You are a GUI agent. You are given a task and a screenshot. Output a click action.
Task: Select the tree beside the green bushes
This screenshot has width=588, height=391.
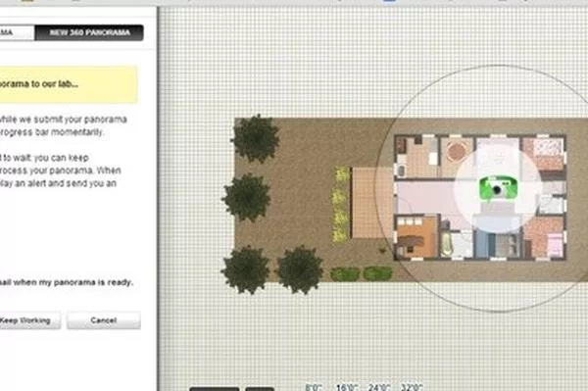tap(300, 269)
